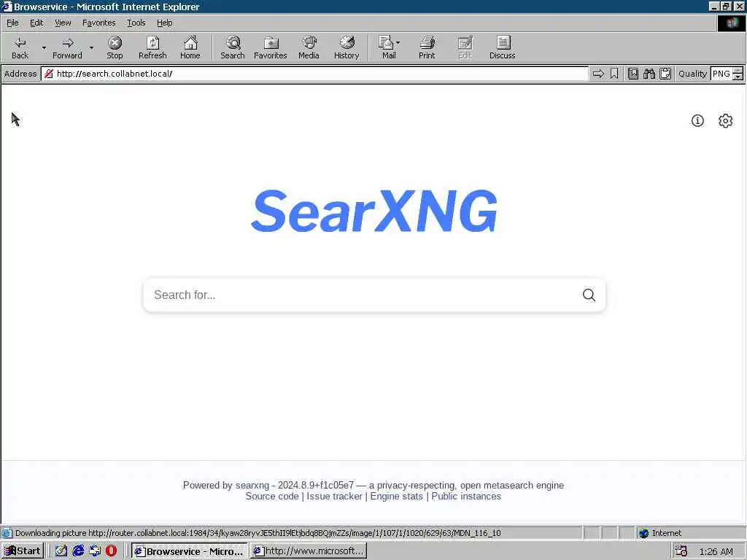The image size is (747, 560).
Task: Open the Issue tracker link
Action: [334, 496]
